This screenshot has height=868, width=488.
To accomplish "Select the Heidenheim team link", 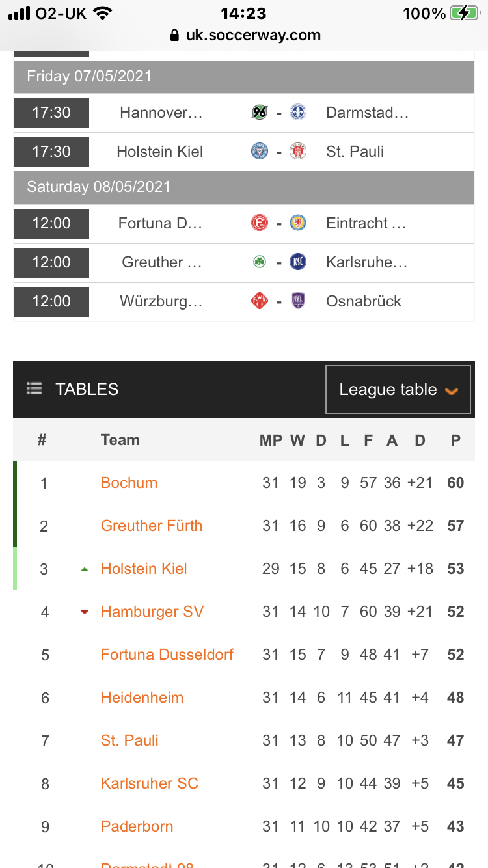I will (x=142, y=698).
